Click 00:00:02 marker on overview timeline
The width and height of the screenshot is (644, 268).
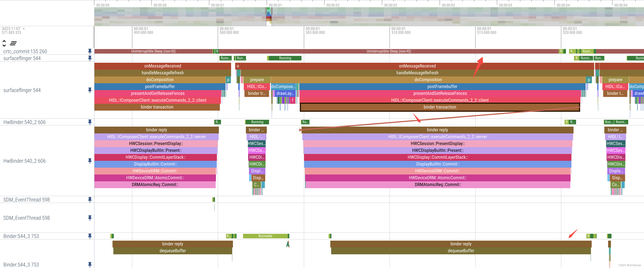333,5
